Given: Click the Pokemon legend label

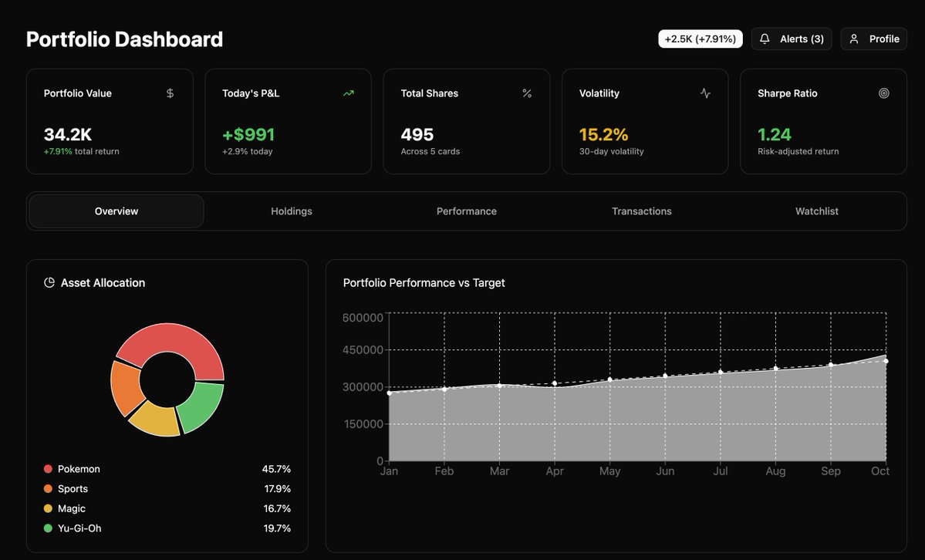Looking at the screenshot, I should 79,469.
